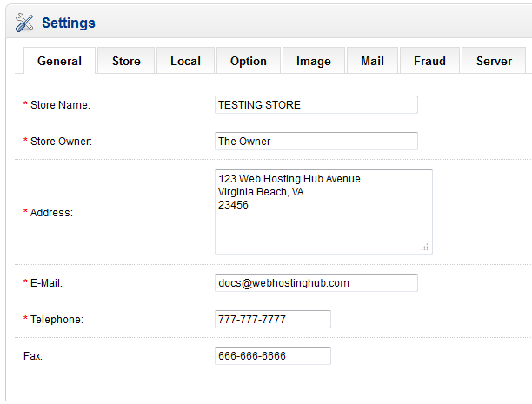This screenshot has height=404, width=532.
Task: Switch to the General tab
Action: tap(59, 61)
